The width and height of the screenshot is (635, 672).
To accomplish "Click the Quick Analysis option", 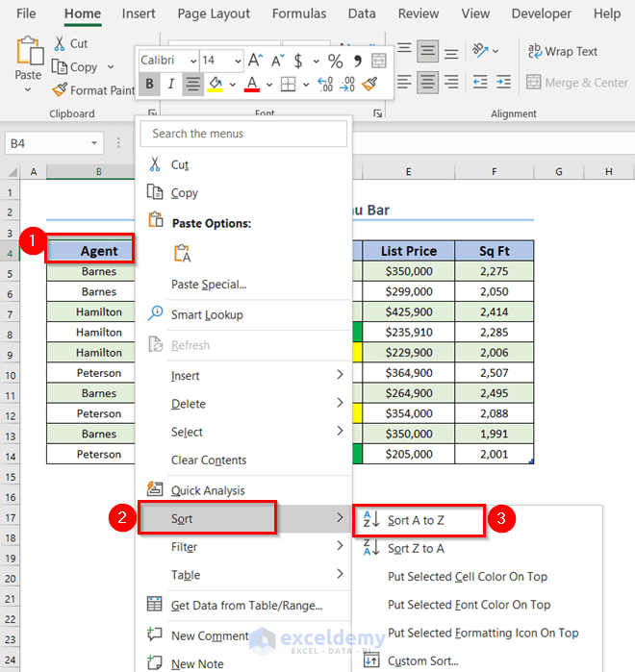I will tap(207, 490).
